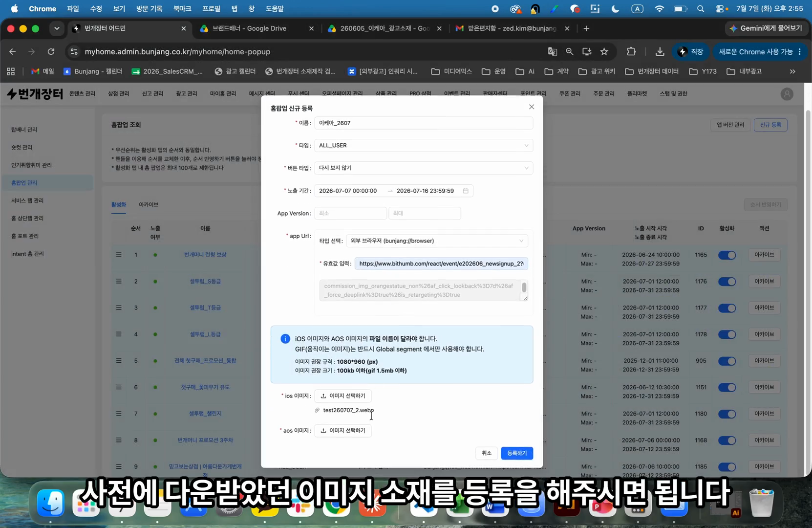The width and height of the screenshot is (812, 528).
Task: Click the paperclip icon beside test260707_2.webp
Action: pos(318,410)
